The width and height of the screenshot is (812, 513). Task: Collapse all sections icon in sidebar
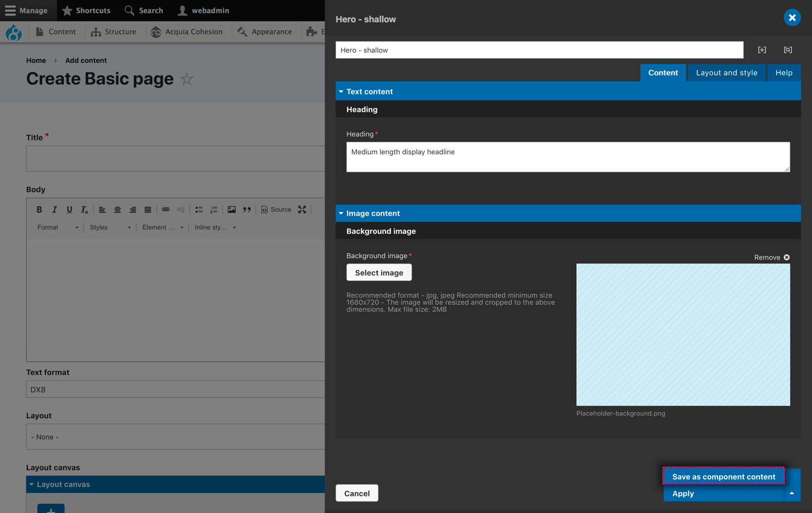coord(788,50)
